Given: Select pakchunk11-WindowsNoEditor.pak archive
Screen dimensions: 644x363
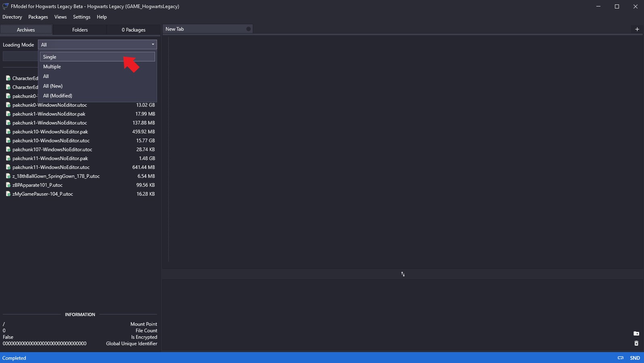Looking at the screenshot, I should [x=80, y=158].
